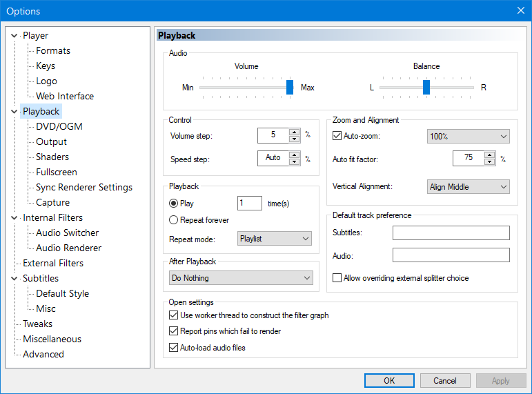Collapse the Subtitles tree node
Viewport: 532px width, 394px height.
pyautogui.click(x=14, y=279)
